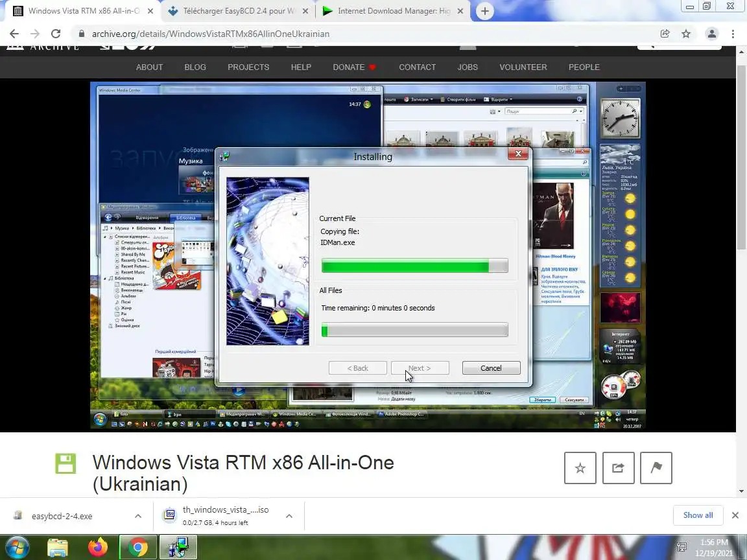Cancel the IDM installation
Image resolution: width=747 pixels, height=560 pixels.
(x=491, y=368)
